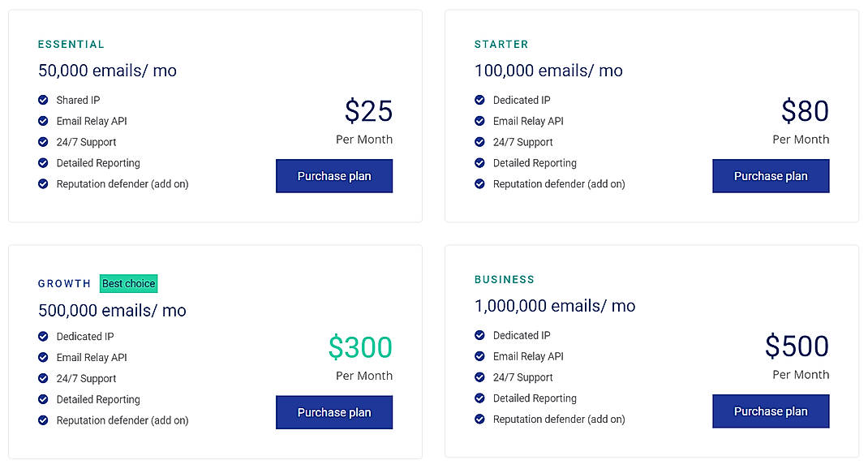Screen dimensions: 868x469
Task: Purchase the Business plan
Action: pos(771,411)
